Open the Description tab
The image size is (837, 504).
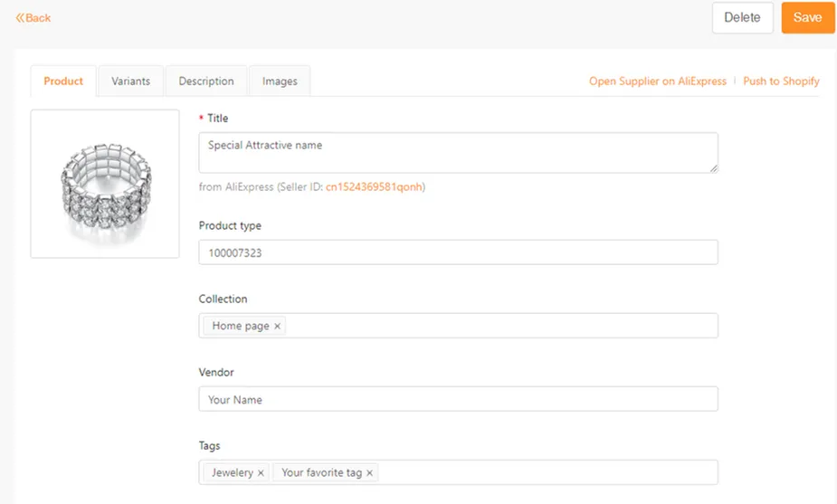[206, 81]
